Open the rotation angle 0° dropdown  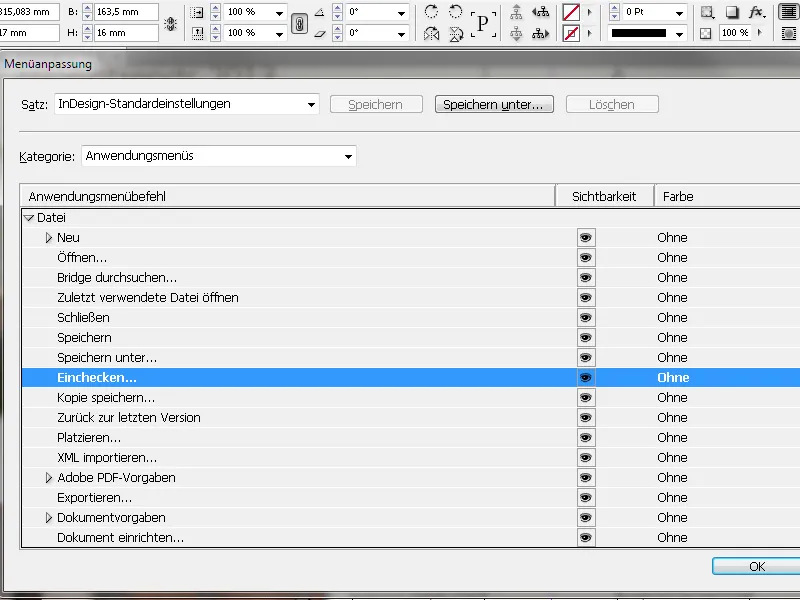[402, 12]
